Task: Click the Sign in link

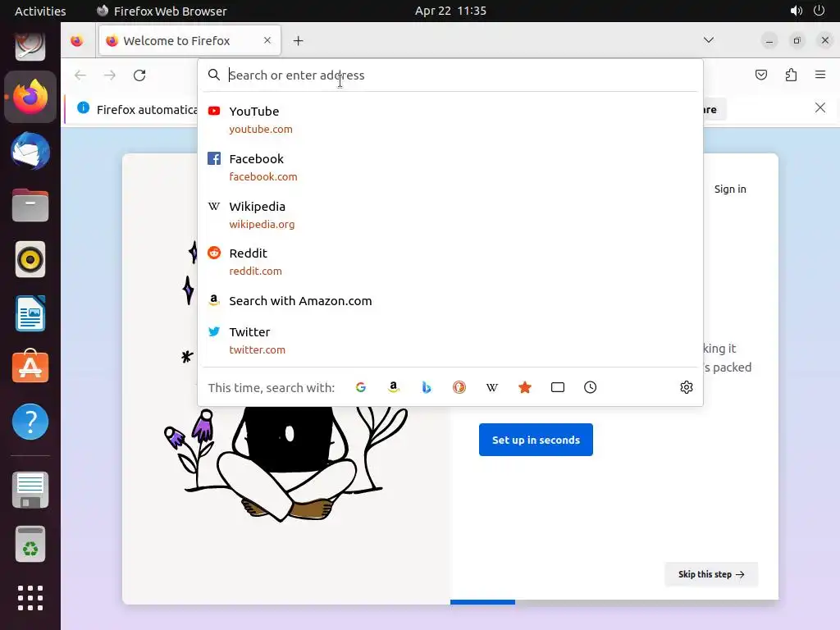Action: (729, 189)
